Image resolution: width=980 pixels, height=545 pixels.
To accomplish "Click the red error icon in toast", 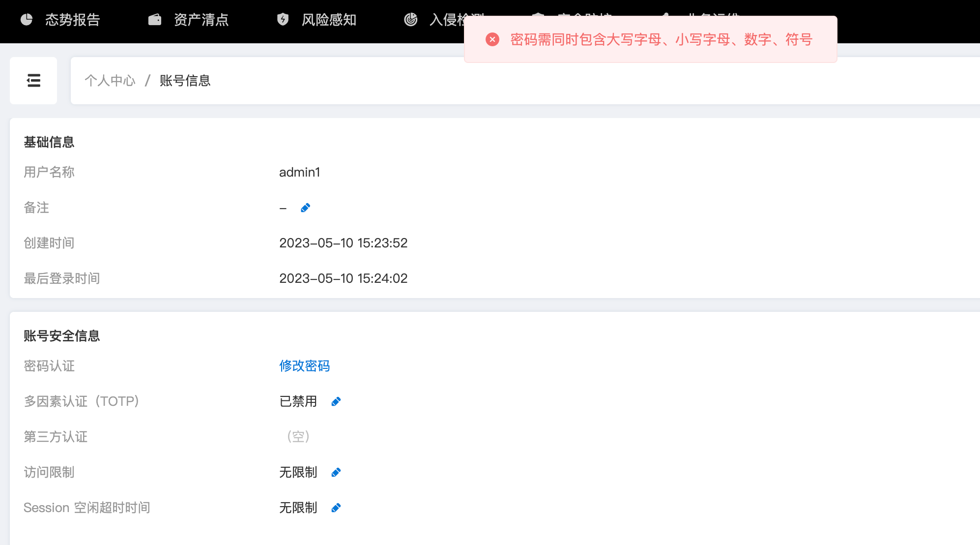I will [492, 39].
